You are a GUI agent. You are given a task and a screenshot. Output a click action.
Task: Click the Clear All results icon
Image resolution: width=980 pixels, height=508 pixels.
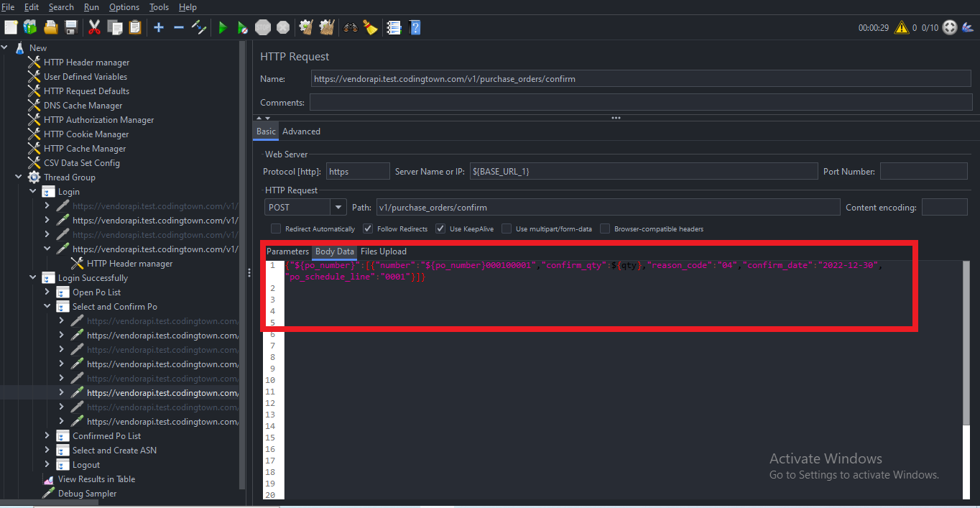(327, 27)
